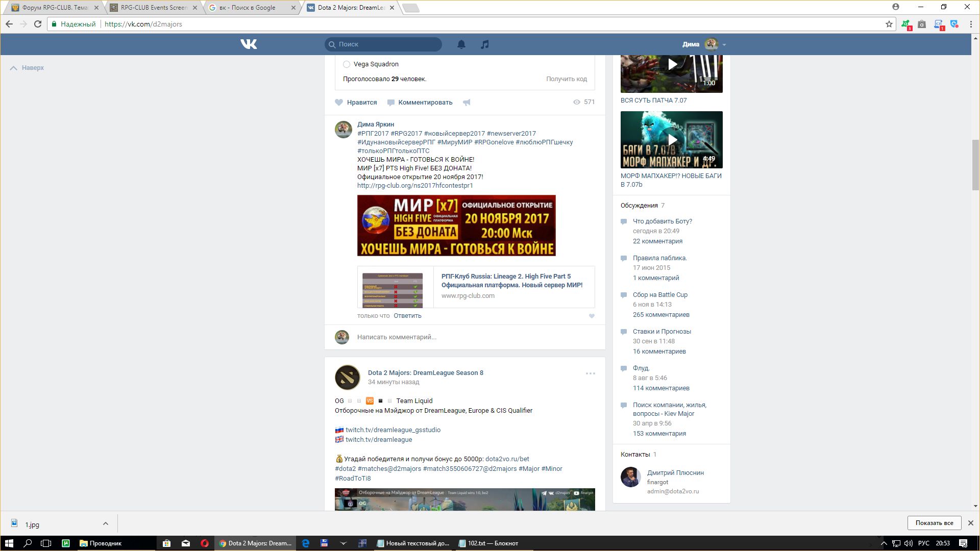Click the Dota 2 Majors community avatar

tap(348, 378)
